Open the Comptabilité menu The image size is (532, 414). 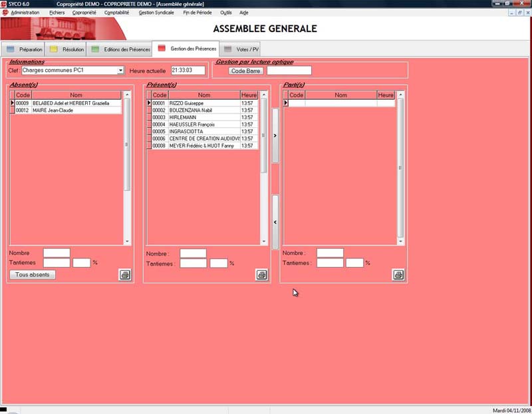116,13
